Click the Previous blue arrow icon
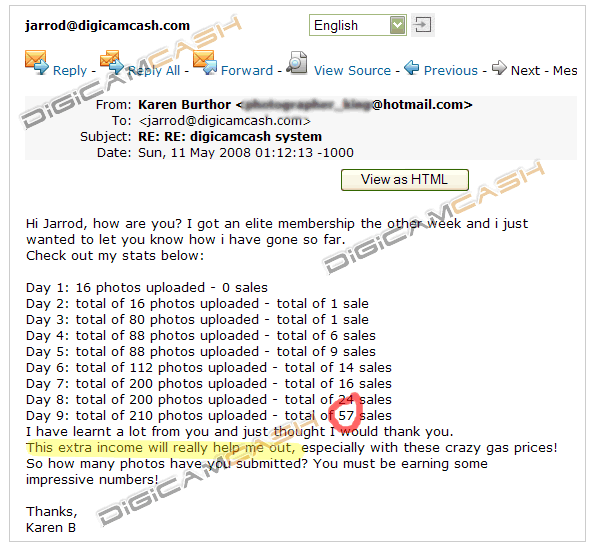600x548 pixels. pyautogui.click(x=411, y=68)
